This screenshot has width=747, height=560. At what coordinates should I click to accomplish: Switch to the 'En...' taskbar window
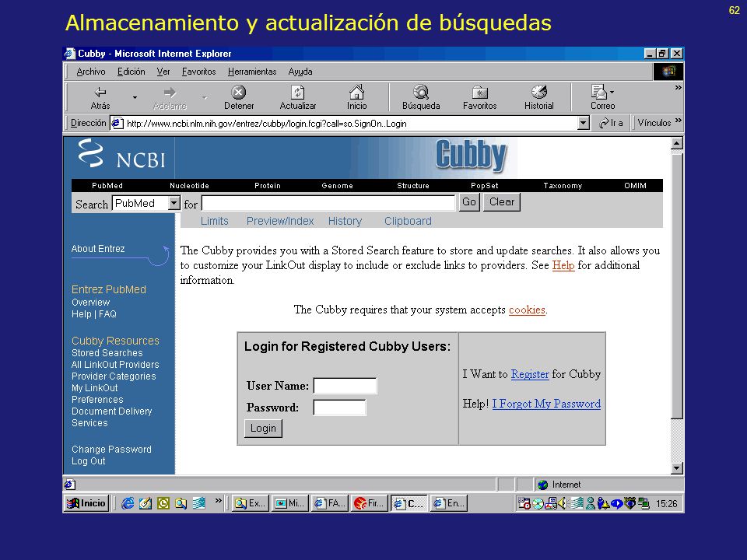pyautogui.click(x=449, y=503)
